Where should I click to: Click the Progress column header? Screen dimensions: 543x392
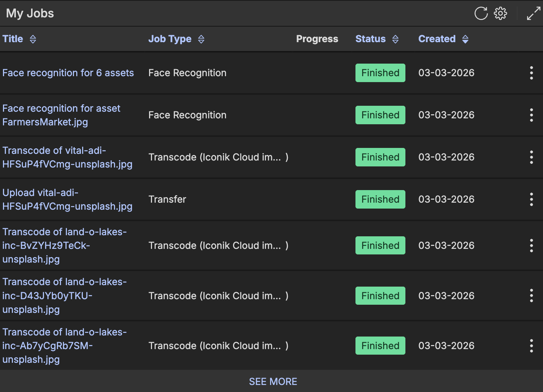coord(317,39)
